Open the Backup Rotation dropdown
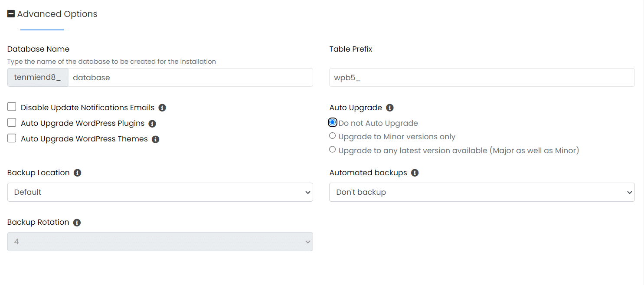The width and height of the screenshot is (644, 285). (160, 242)
